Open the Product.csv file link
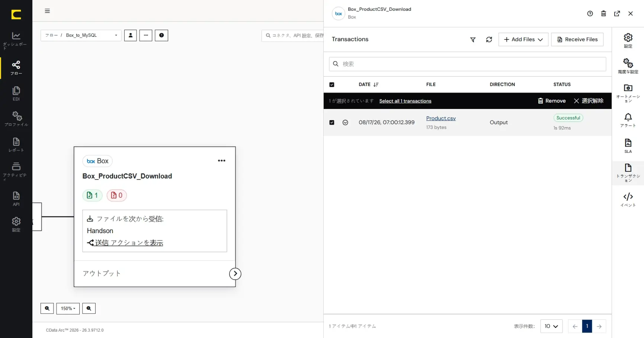The width and height of the screenshot is (644, 338). pos(441,118)
